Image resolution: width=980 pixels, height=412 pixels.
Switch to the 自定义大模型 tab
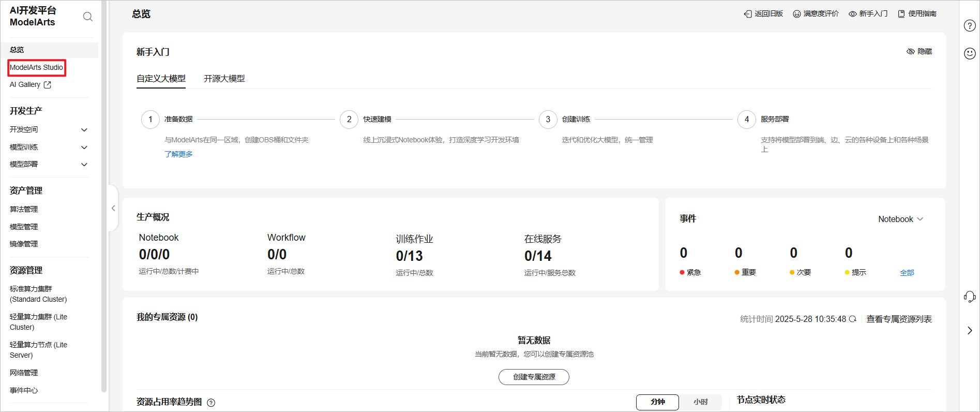click(161, 79)
